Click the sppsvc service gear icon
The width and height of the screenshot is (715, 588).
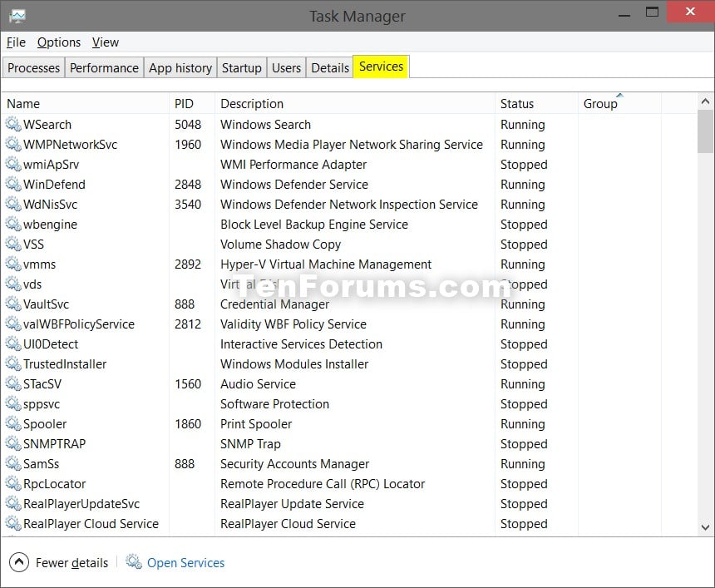coord(13,403)
